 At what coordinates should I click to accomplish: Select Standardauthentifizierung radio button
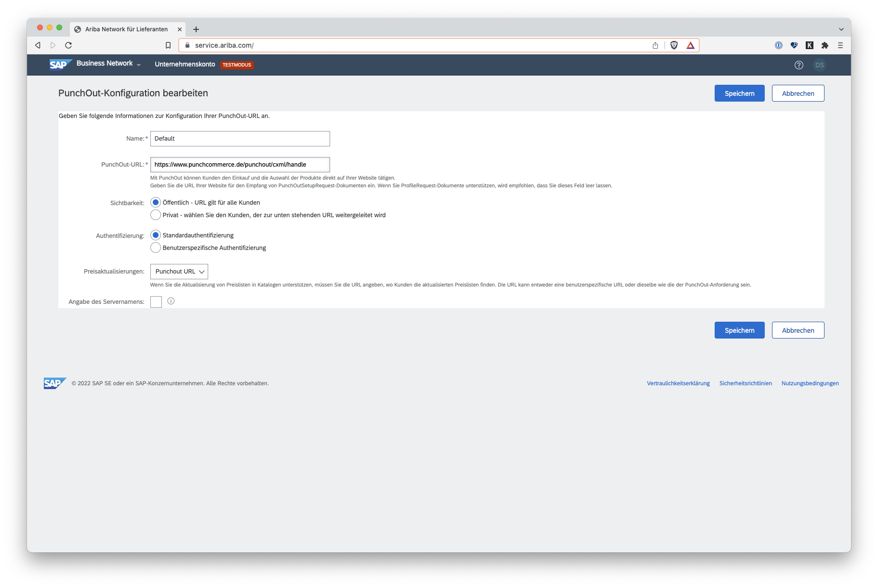155,235
